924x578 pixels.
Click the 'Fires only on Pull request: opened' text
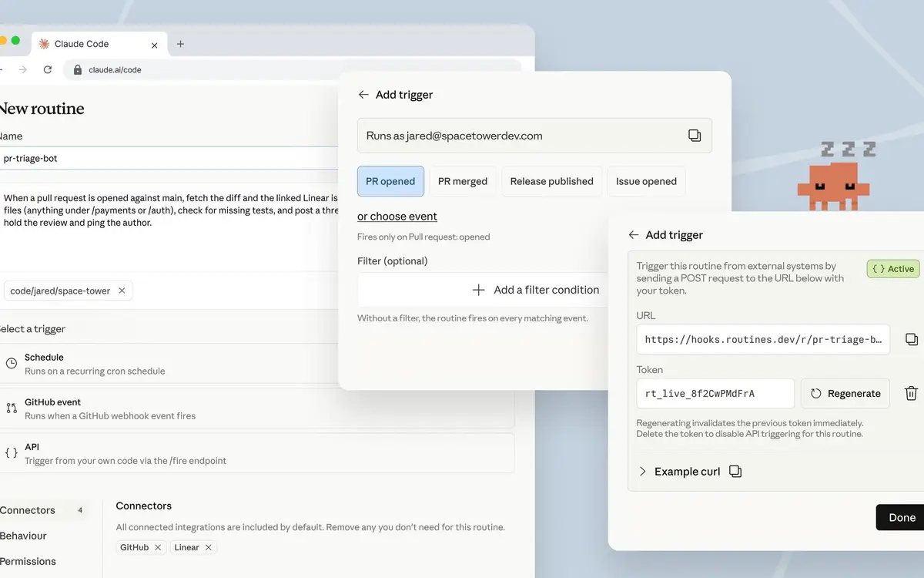click(x=423, y=237)
